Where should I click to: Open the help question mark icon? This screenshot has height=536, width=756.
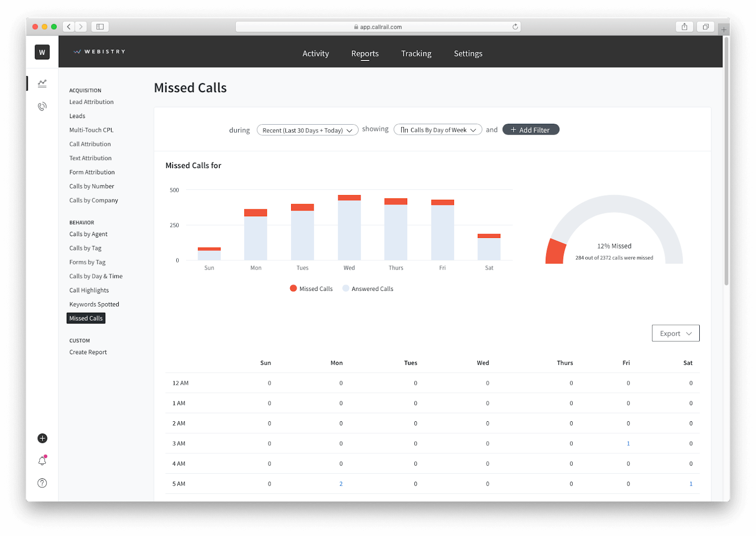[42, 483]
